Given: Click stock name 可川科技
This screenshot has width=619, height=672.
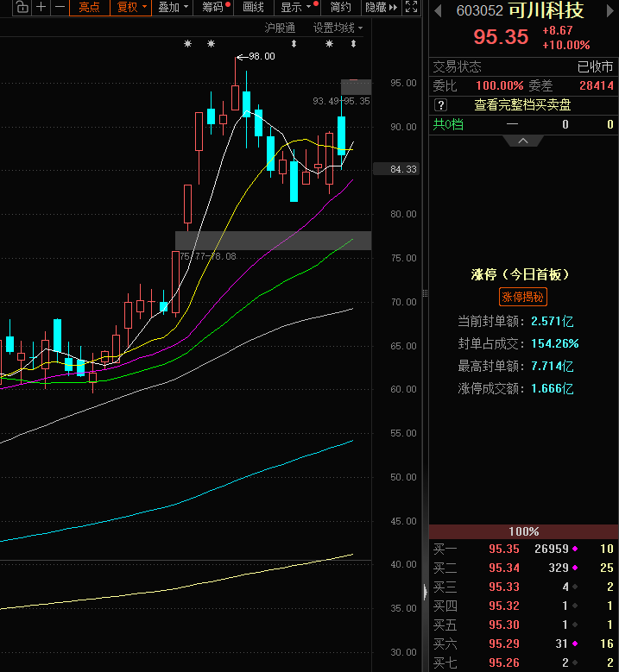Looking at the screenshot, I should 546,10.
